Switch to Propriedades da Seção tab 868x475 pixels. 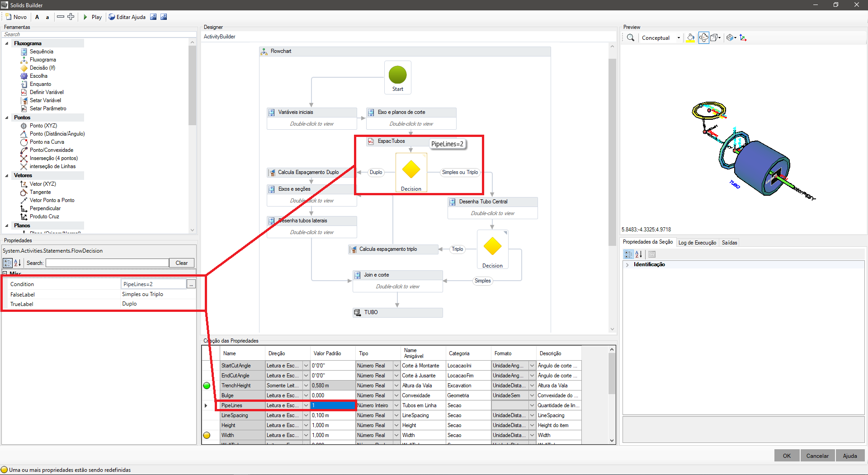click(648, 242)
